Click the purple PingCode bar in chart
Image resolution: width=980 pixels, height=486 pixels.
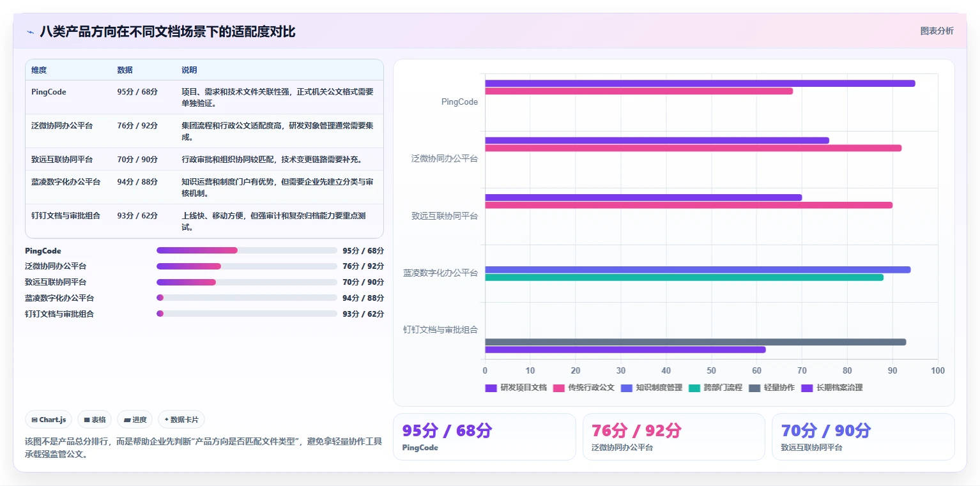700,84
